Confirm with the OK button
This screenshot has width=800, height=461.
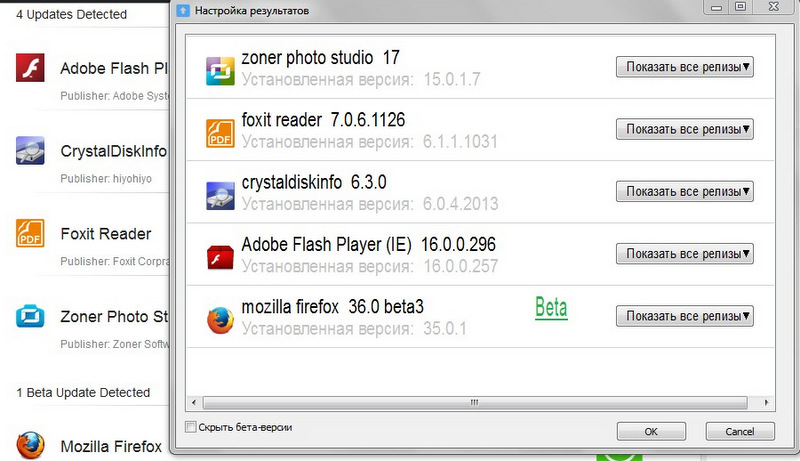(651, 431)
